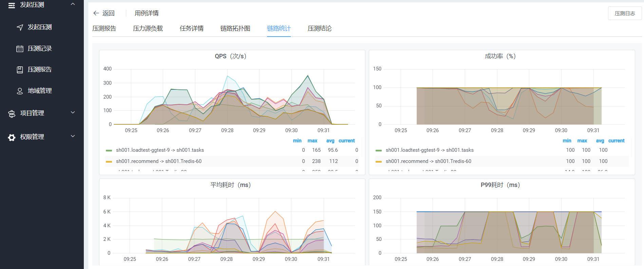Click the QPS（次/s）panel title
The image size is (644, 269).
pos(231,56)
